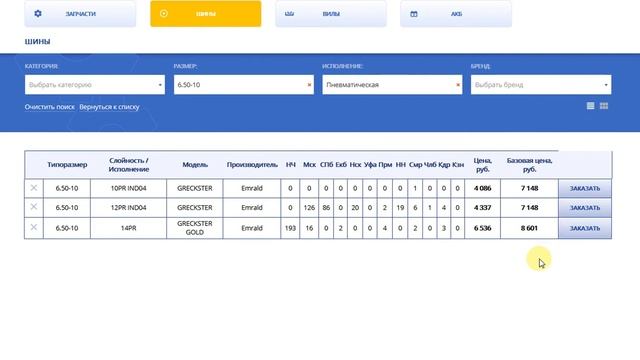The height and width of the screenshot is (360, 640).
Task: Click the Слойность / Исполнение column header
Action: pos(129,164)
